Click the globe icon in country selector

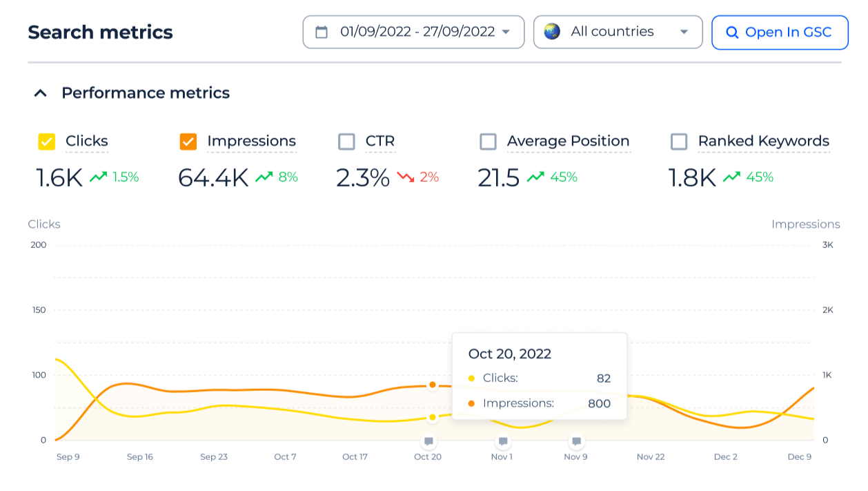[552, 32]
